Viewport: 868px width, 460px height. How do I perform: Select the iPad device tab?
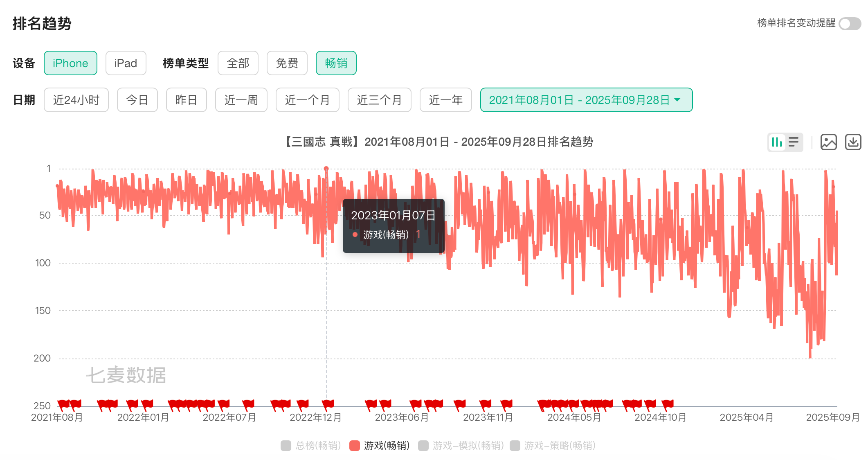tap(126, 63)
